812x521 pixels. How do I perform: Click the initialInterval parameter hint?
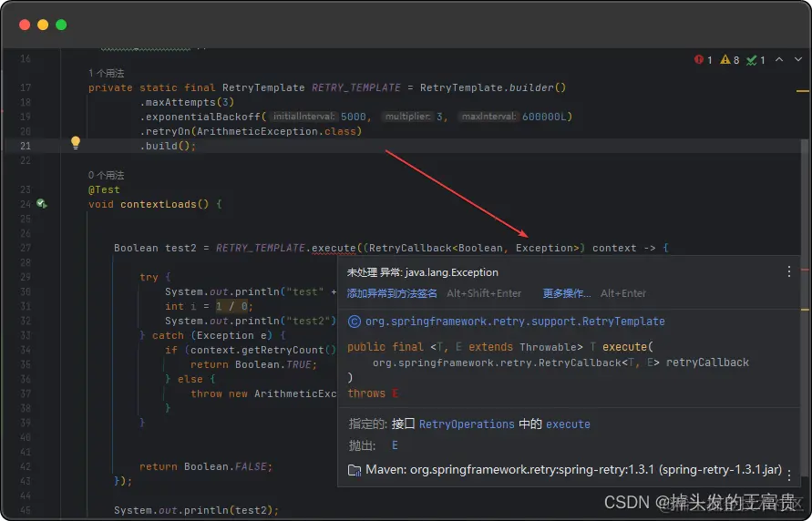pyautogui.click(x=303, y=117)
